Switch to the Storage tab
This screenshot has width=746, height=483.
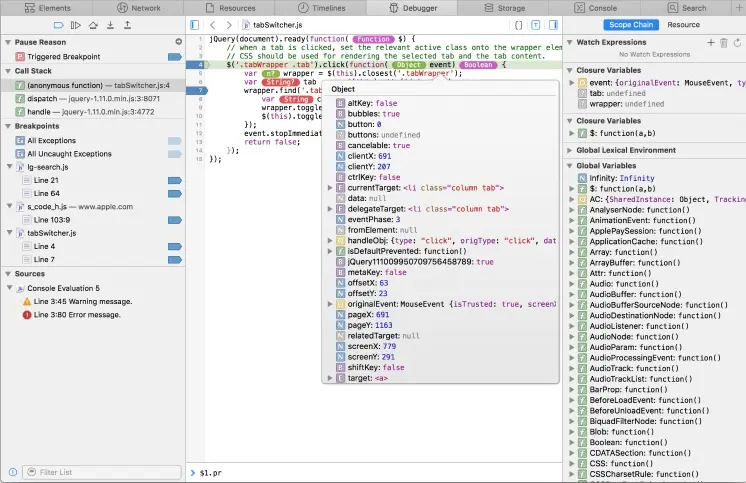tap(504, 8)
